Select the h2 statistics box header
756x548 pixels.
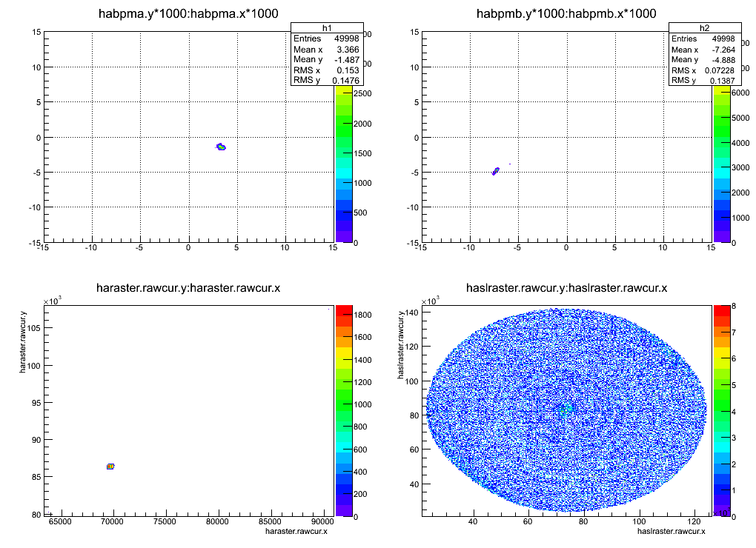tap(705, 28)
